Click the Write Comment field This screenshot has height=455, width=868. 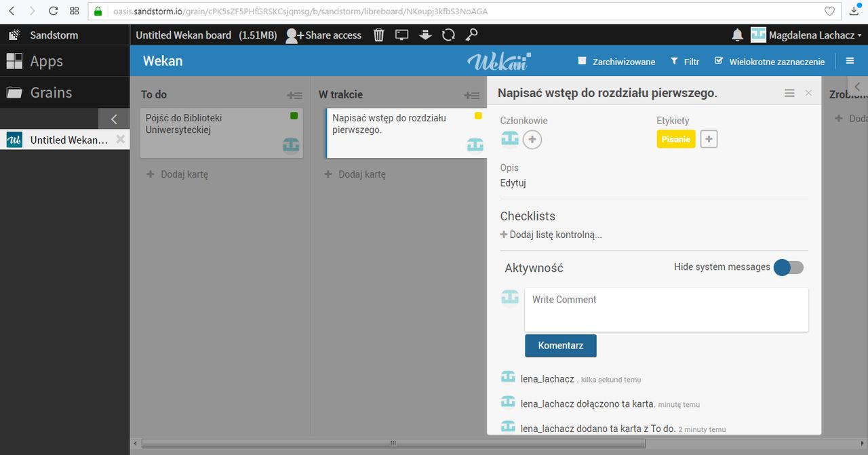coord(667,309)
